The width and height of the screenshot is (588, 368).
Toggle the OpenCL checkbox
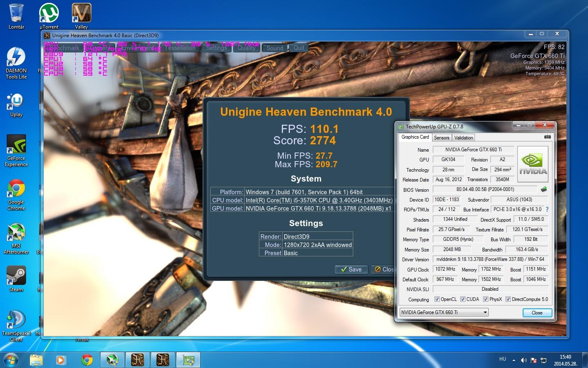click(437, 299)
